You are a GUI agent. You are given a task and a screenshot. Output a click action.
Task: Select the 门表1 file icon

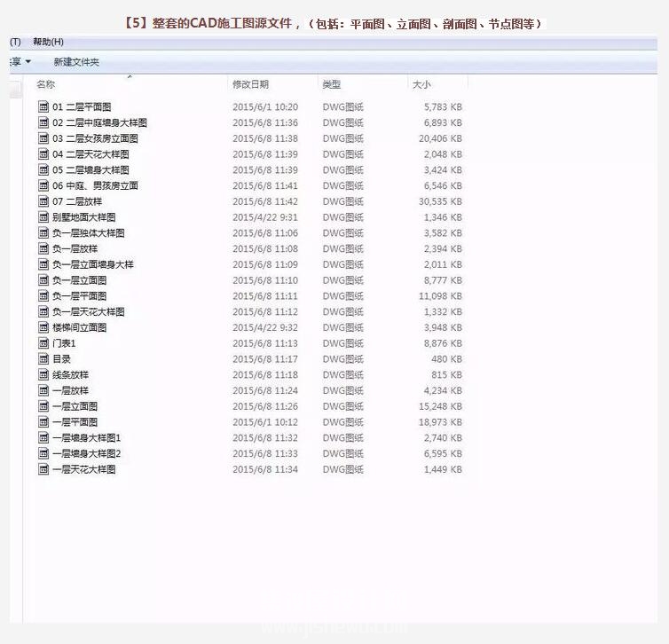[x=43, y=343]
